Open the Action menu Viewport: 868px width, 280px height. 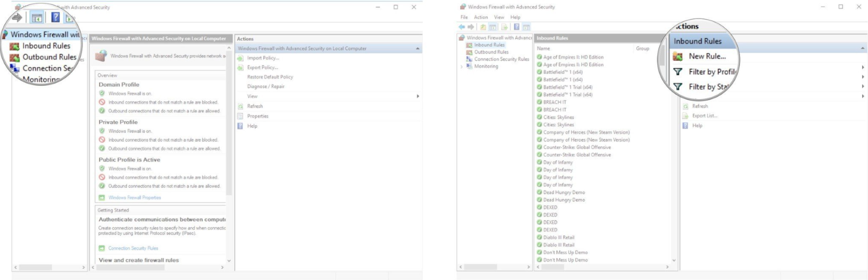[481, 17]
